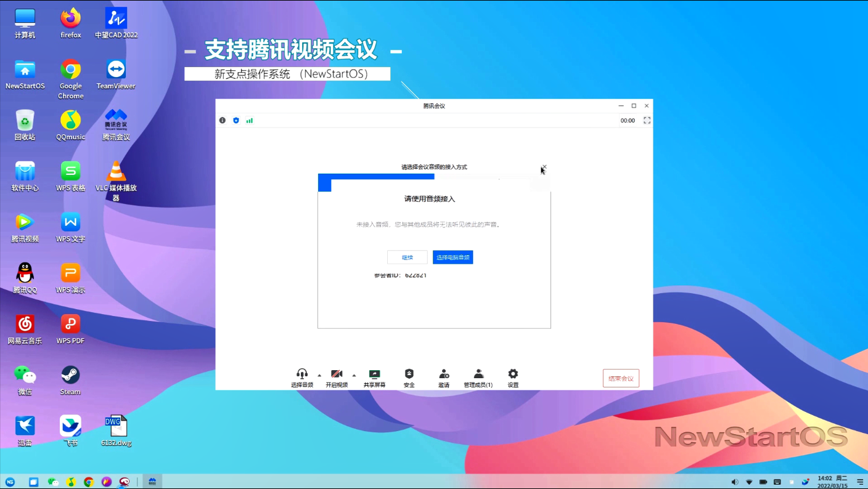Open 设置 gear in meeting toolbar

pos(513,378)
